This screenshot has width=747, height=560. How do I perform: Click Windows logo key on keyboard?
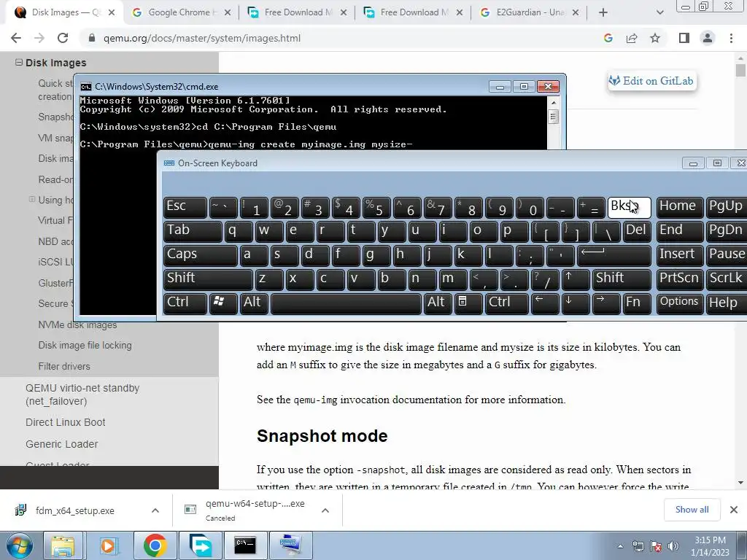[x=223, y=303]
